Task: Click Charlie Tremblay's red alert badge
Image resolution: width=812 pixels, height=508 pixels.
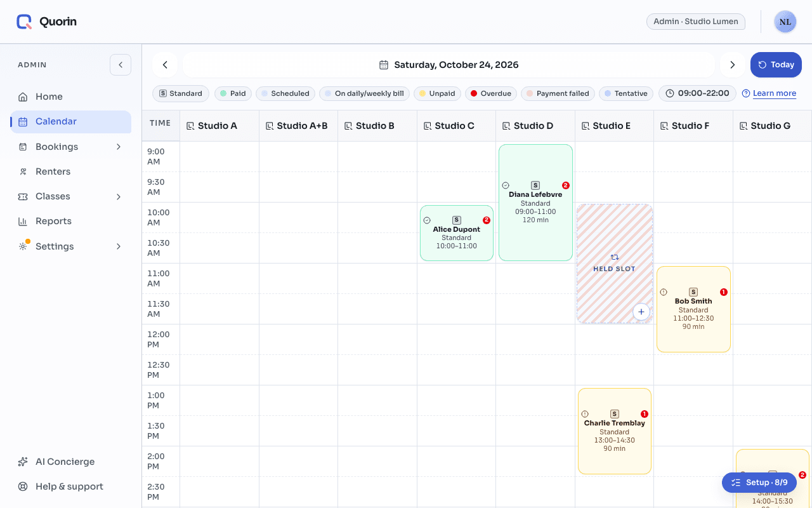Action: coord(645,414)
